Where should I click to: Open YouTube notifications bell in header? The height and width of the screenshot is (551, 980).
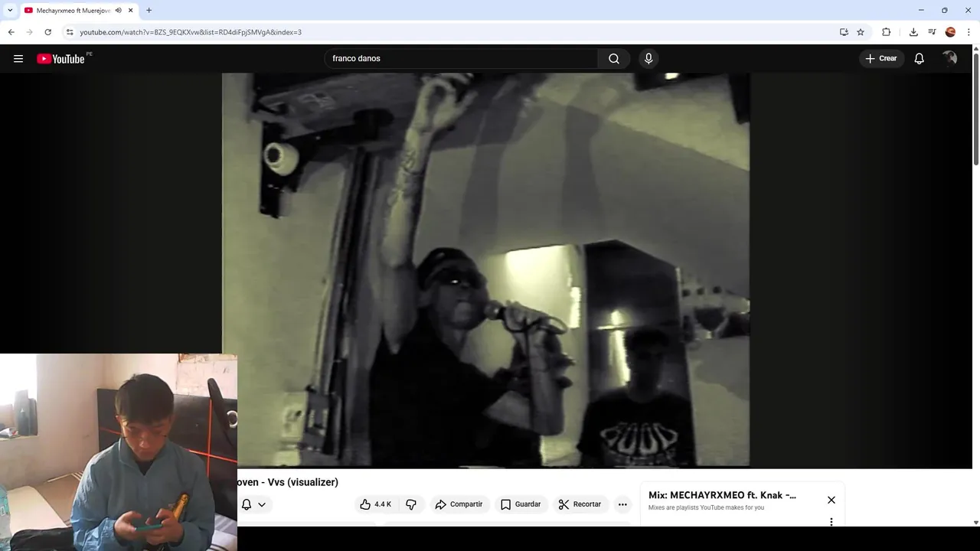[x=920, y=58]
